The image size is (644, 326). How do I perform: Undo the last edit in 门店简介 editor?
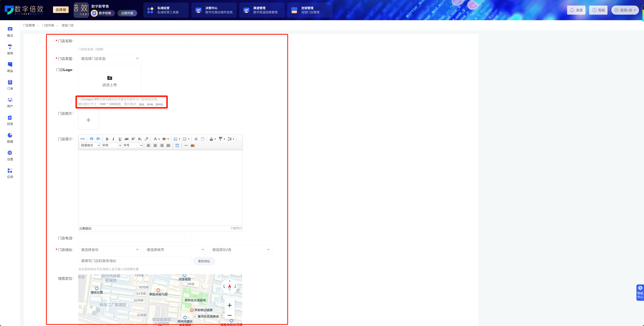click(92, 139)
